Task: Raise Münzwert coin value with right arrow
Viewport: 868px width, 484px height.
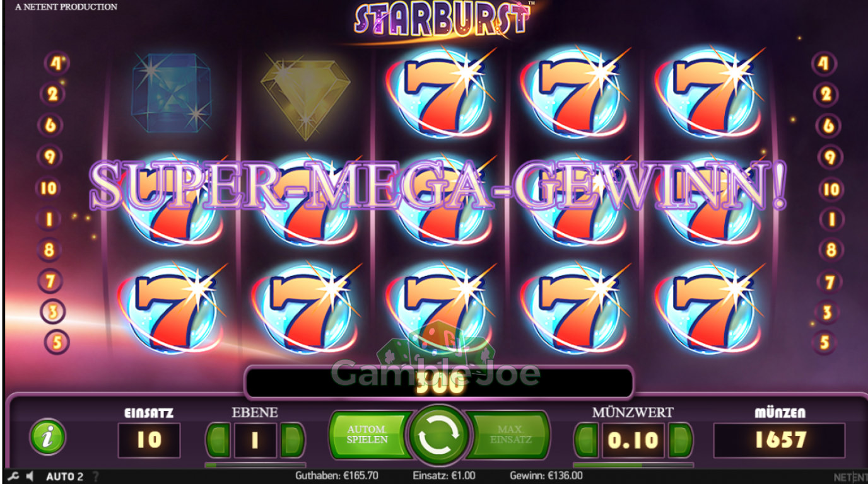Action: click(x=681, y=440)
